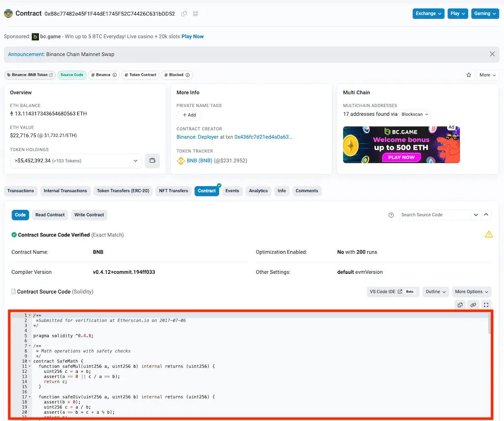Screen dimensions: 504x421
Task: Open the BC.GAME welcome bonus ad banner
Action: tap(401, 145)
